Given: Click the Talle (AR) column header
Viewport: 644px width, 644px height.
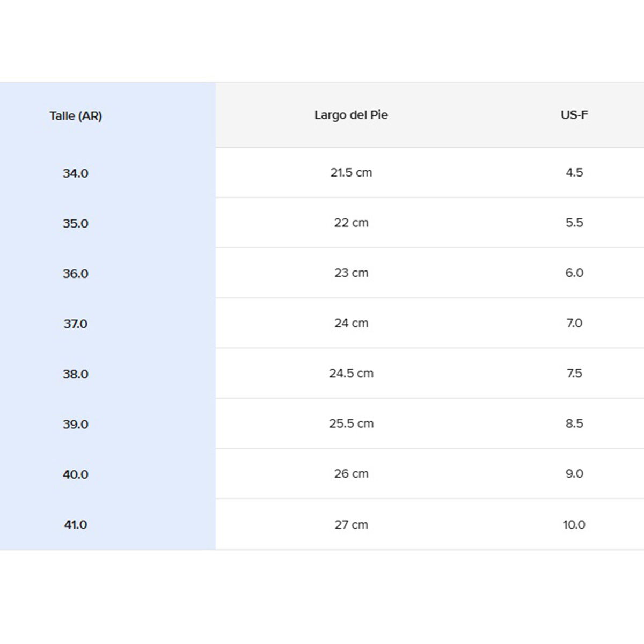Looking at the screenshot, I should (x=76, y=116).
